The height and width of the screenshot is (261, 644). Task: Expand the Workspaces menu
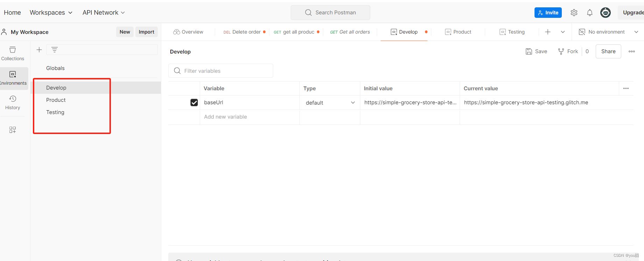pyautogui.click(x=51, y=13)
